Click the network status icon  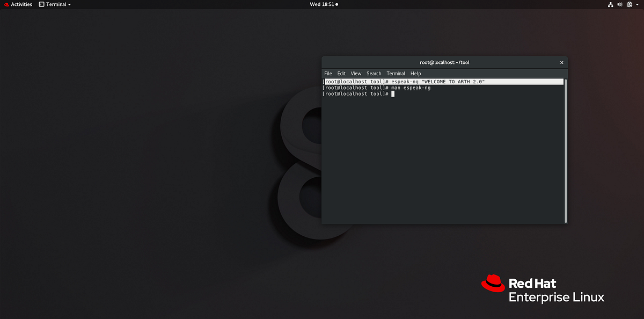(x=610, y=4)
